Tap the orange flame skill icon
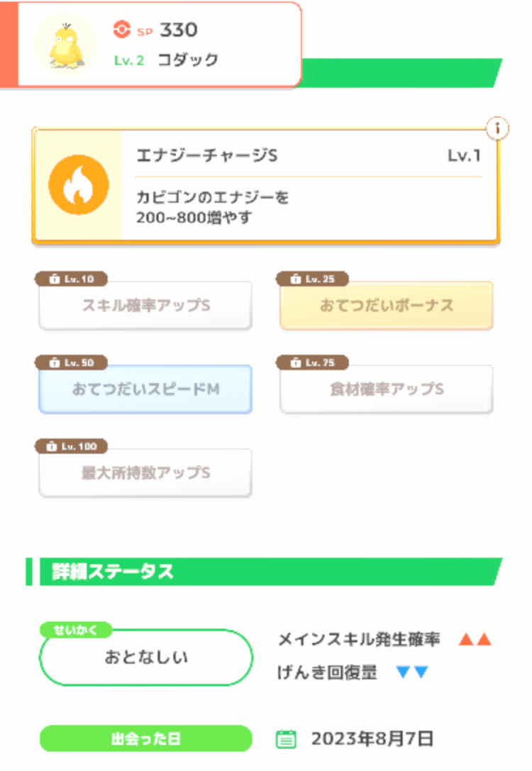This screenshot has width=532, height=771. pyautogui.click(x=78, y=185)
